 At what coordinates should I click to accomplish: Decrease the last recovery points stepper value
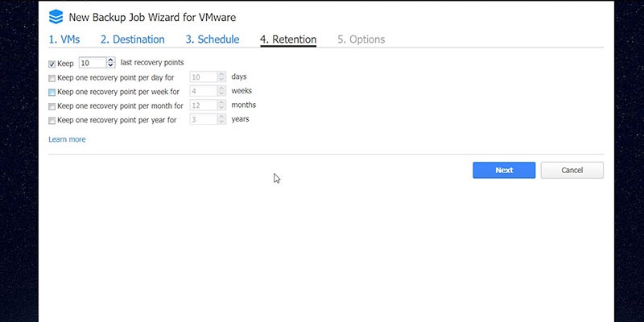[110, 65]
